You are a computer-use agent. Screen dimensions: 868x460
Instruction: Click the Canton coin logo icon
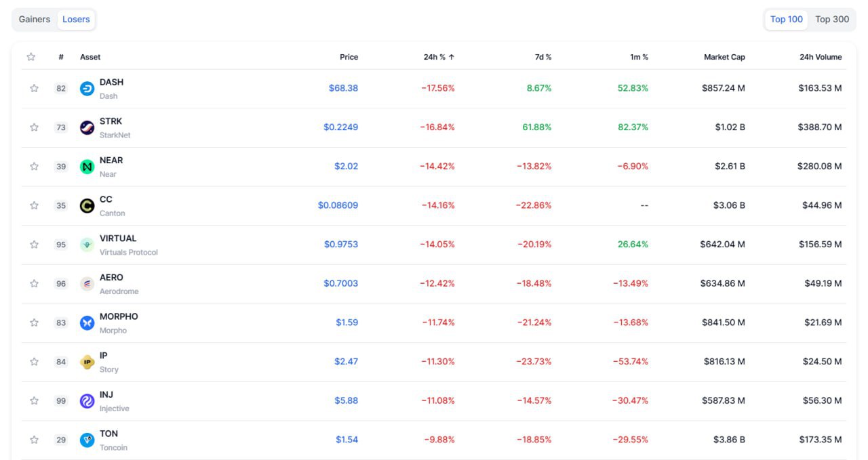pyautogui.click(x=87, y=206)
